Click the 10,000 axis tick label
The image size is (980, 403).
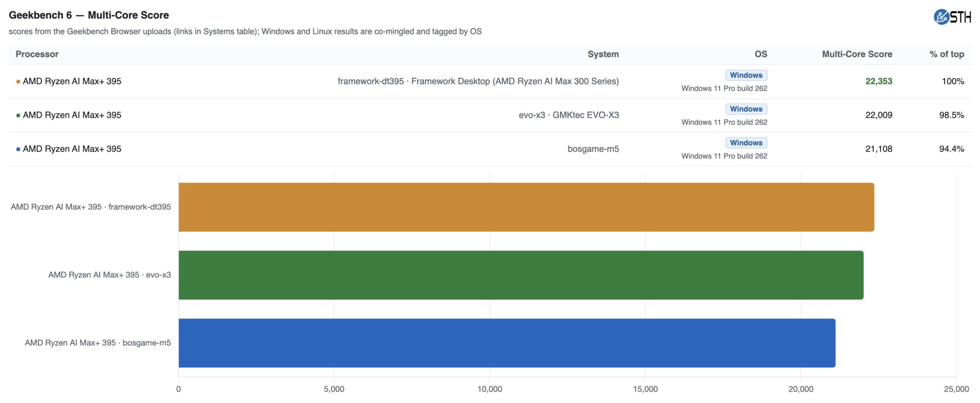coord(490,389)
